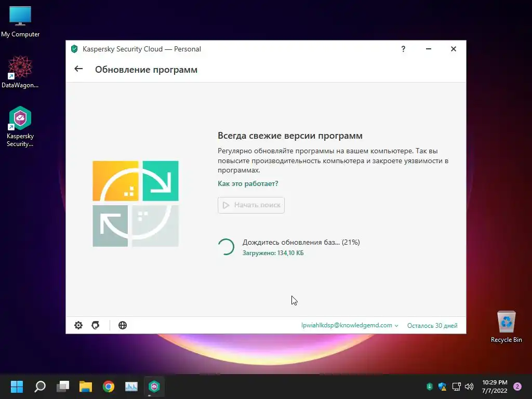Open Task View on the taskbar
This screenshot has height=399, width=532.
click(x=63, y=387)
